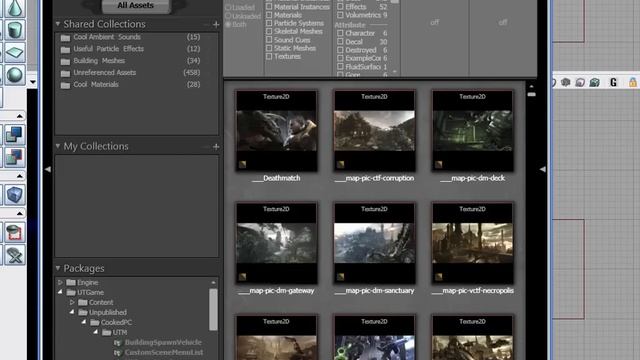Select the Both radio button
The image size is (640, 360).
point(228,24)
